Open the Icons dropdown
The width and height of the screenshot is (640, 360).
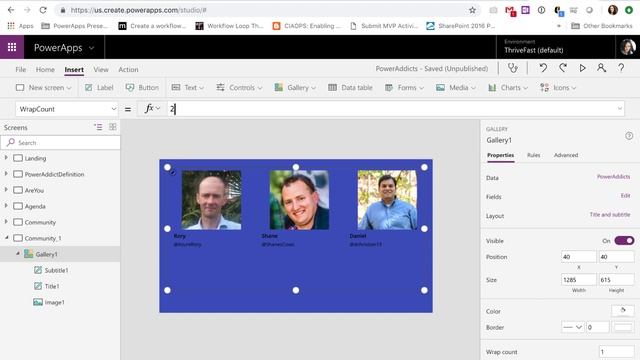pos(558,87)
